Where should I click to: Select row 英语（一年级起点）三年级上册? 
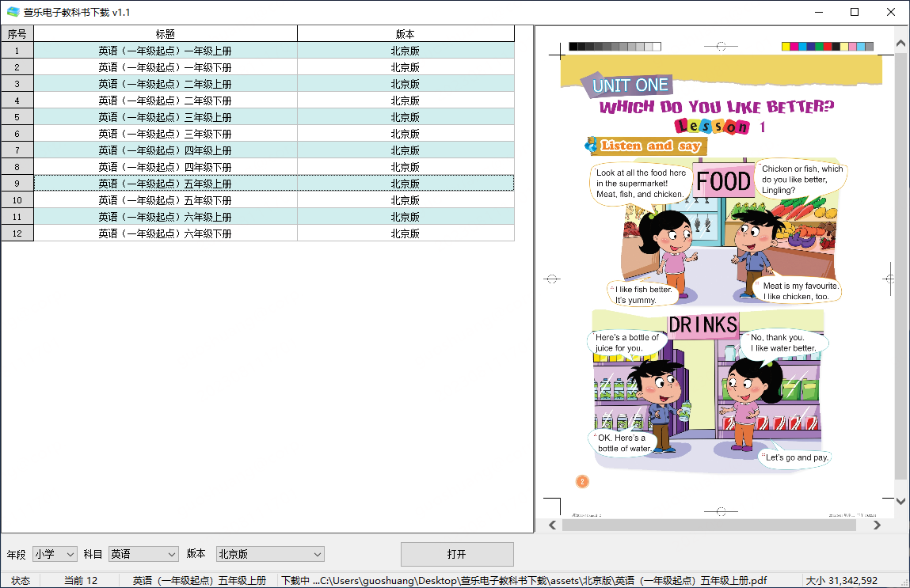tap(274, 117)
